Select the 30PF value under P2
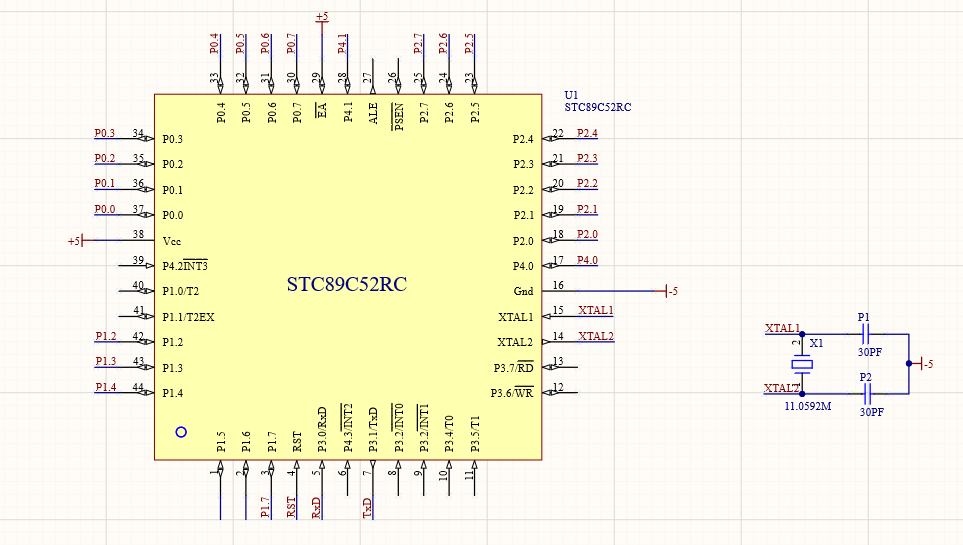This screenshot has width=963, height=545. point(871,412)
